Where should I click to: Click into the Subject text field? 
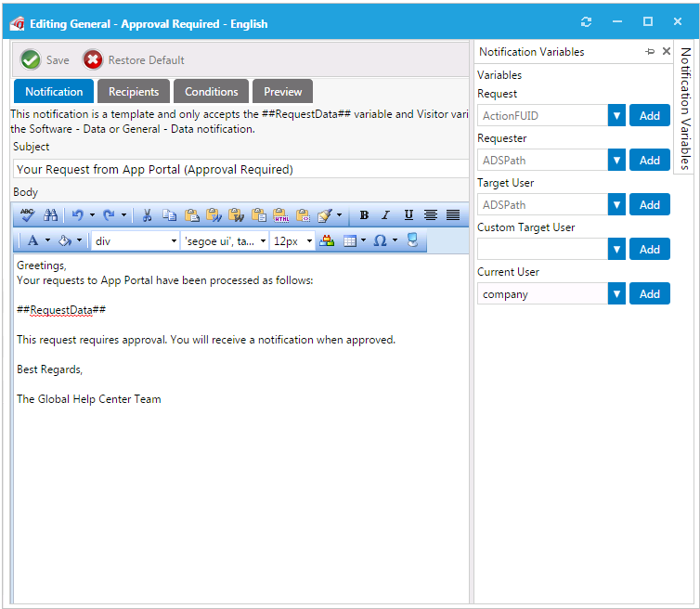[x=241, y=170]
